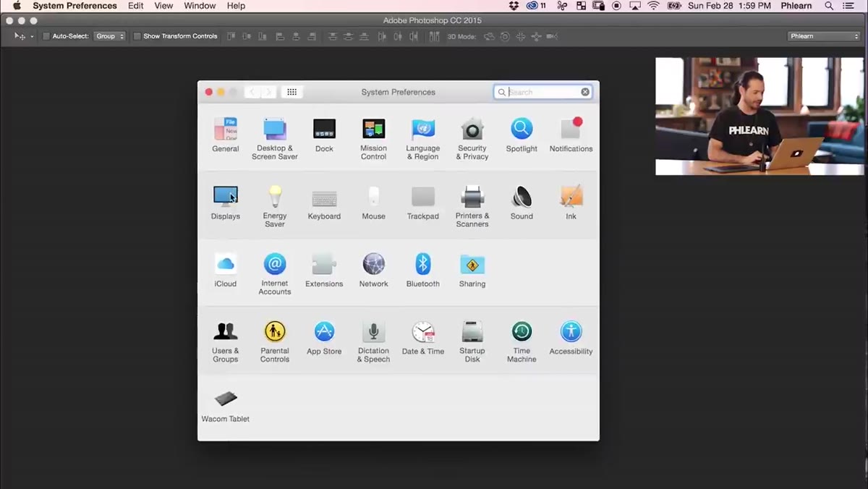Open the Displays preferences pane
Screen dimensions: 868x489
[226, 203]
